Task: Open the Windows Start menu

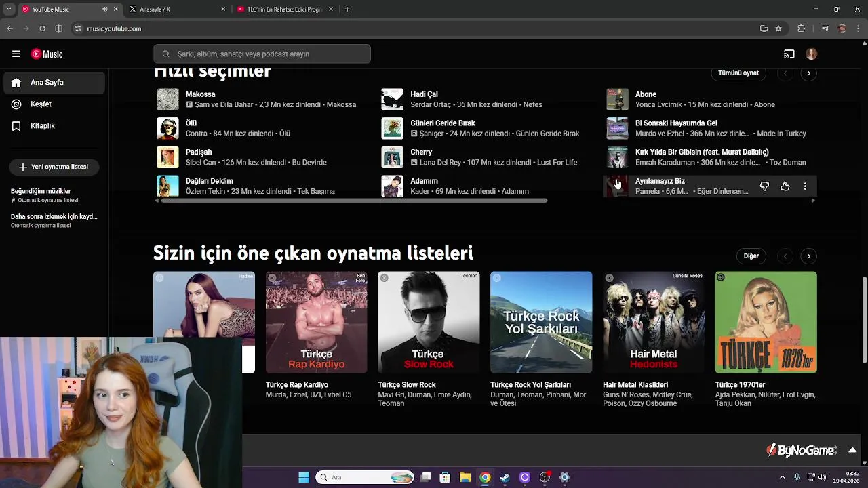Action: tap(304, 477)
